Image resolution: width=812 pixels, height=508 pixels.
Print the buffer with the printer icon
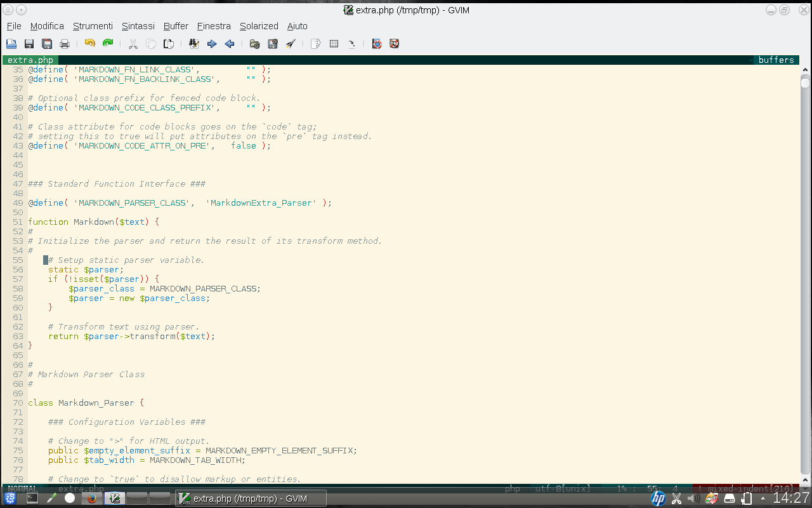[x=65, y=44]
